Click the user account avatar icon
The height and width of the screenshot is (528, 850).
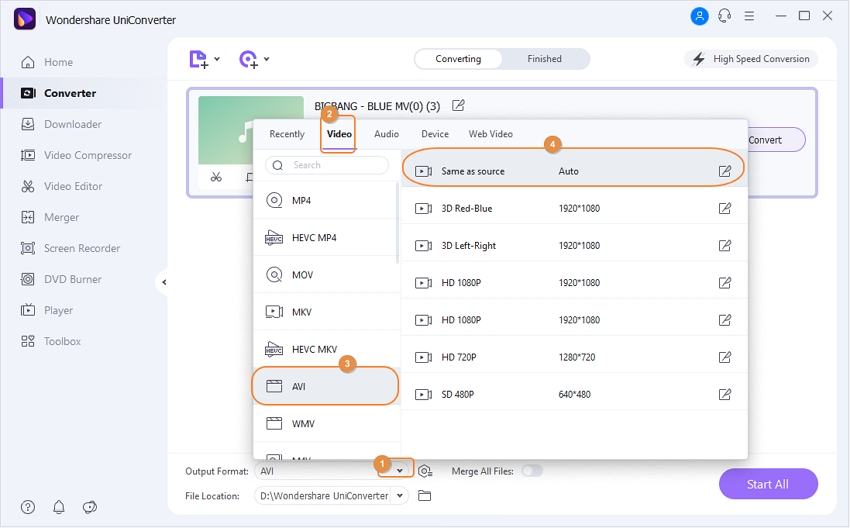[x=698, y=16]
